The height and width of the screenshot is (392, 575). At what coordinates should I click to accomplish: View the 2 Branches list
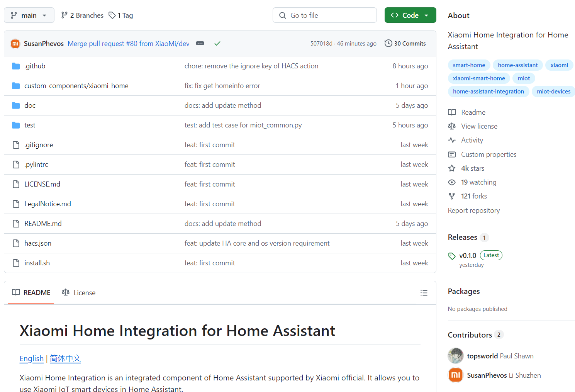tap(82, 15)
